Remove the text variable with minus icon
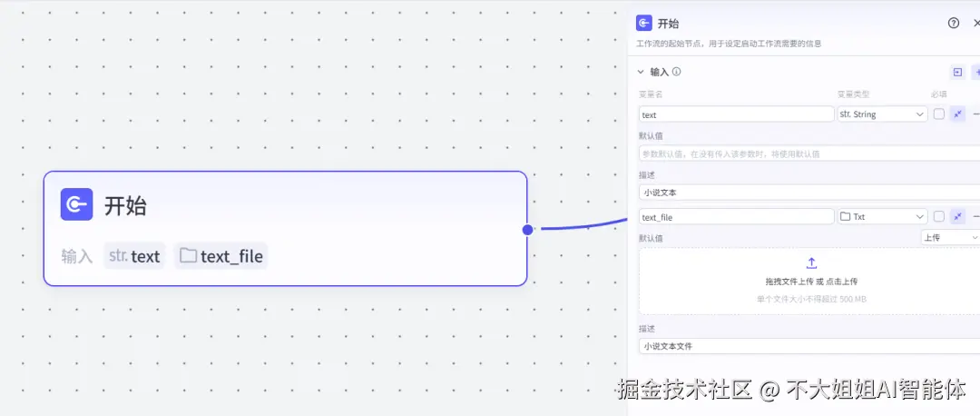 point(975,114)
